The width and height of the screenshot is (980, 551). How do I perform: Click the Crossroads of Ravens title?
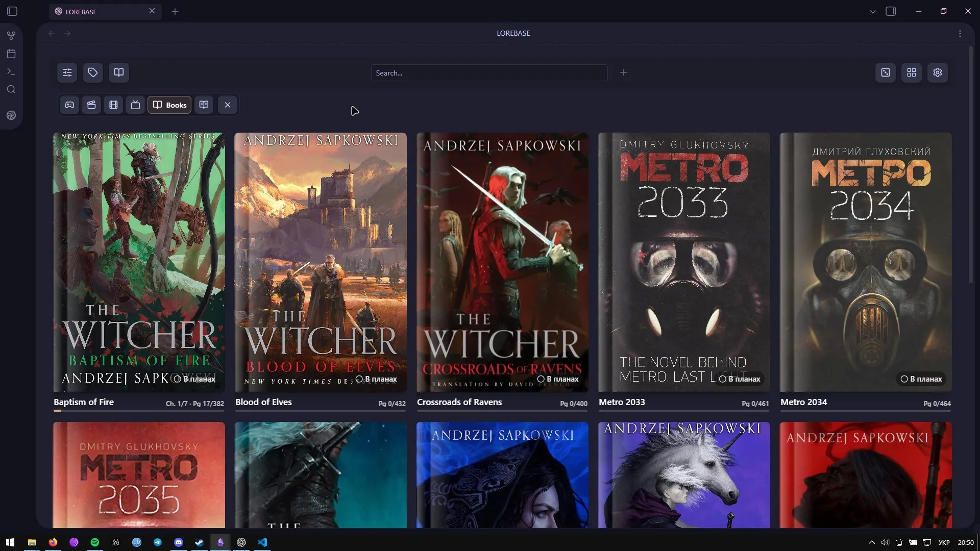pos(459,402)
